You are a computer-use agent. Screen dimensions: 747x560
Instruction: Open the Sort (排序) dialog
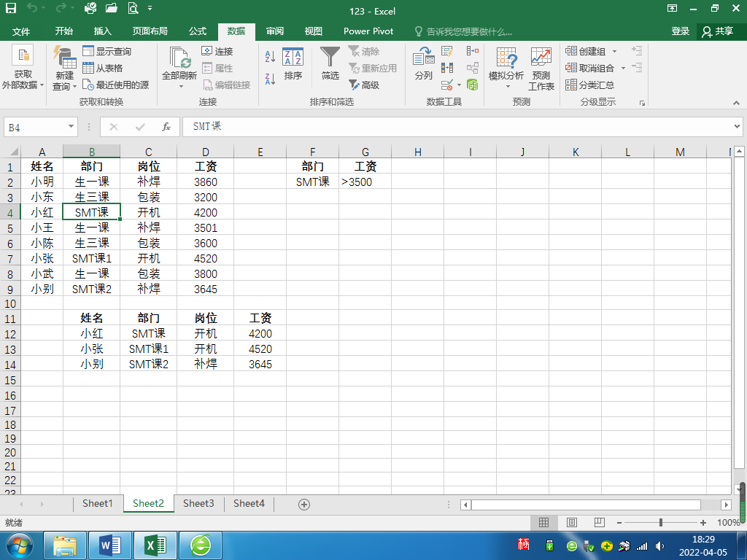coord(293,64)
